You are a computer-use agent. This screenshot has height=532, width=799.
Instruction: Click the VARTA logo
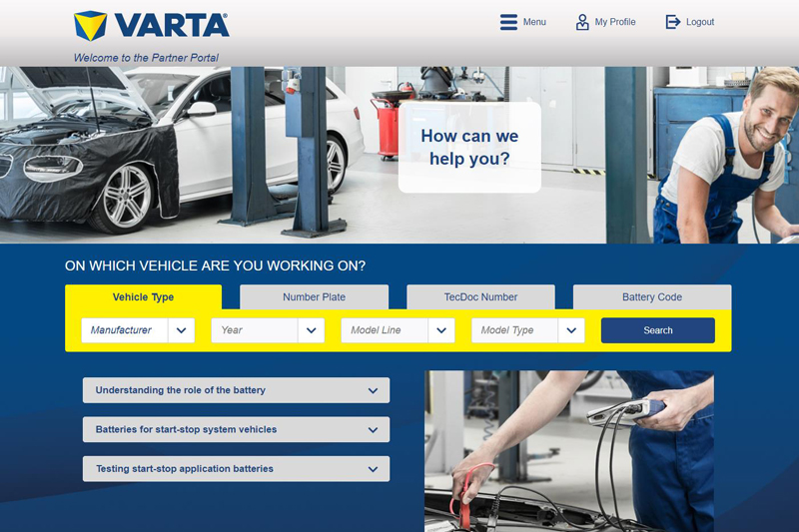[152, 26]
